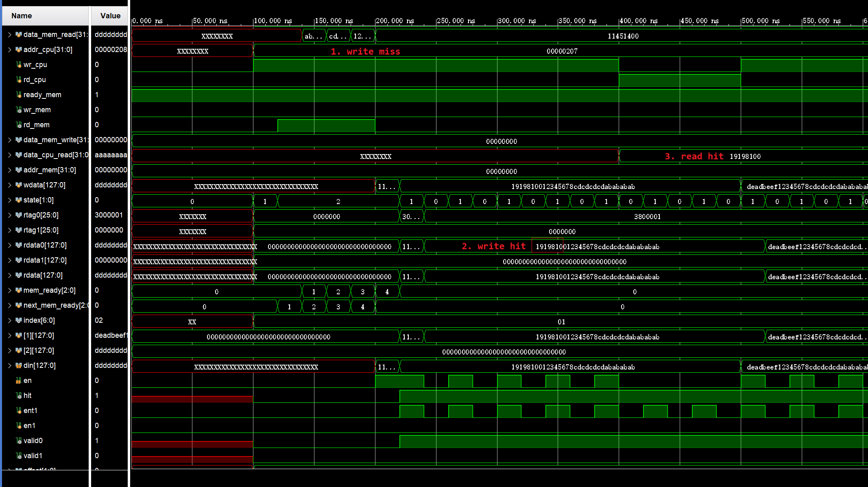This screenshot has height=487, width=868.
Task: Click the Name column header
Action: click(22, 16)
